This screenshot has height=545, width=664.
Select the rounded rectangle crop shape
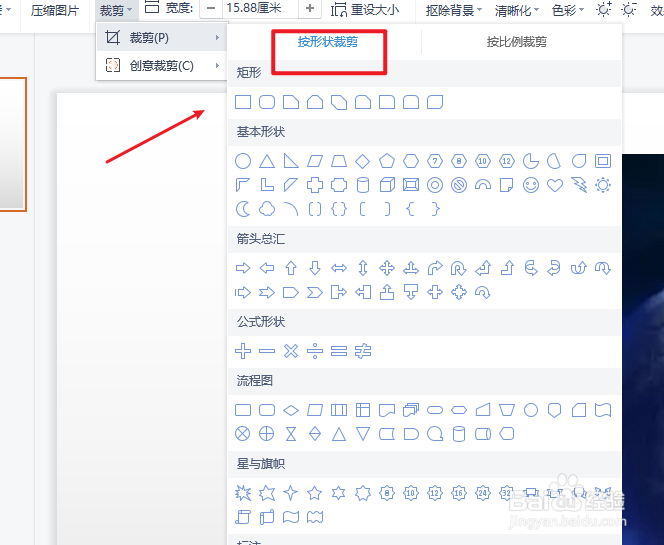point(267,102)
